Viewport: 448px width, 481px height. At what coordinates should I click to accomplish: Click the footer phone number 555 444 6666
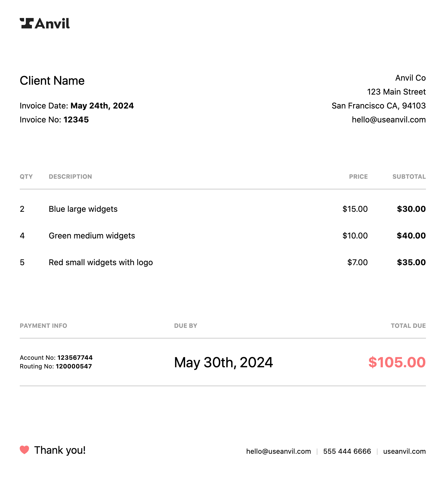point(347,451)
